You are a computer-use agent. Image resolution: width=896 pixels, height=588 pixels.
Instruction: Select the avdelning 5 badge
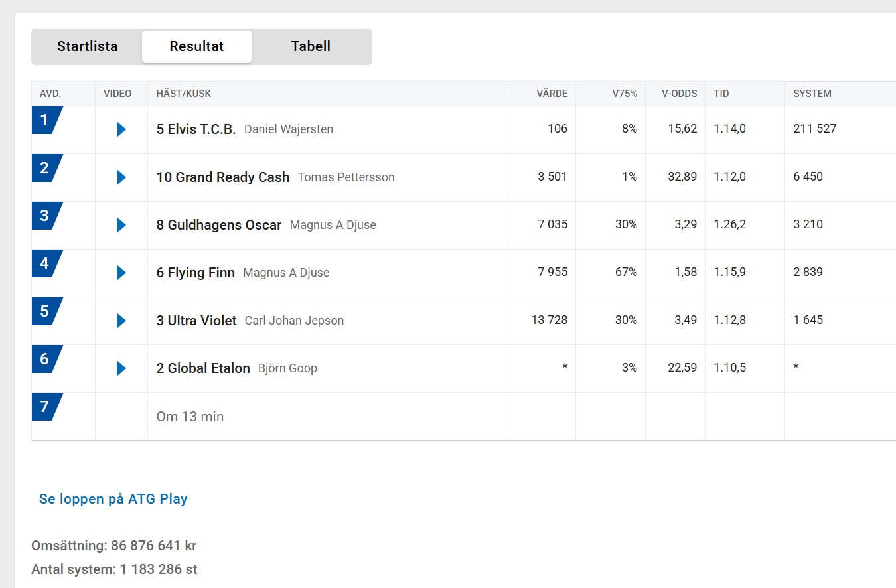pyautogui.click(x=46, y=311)
